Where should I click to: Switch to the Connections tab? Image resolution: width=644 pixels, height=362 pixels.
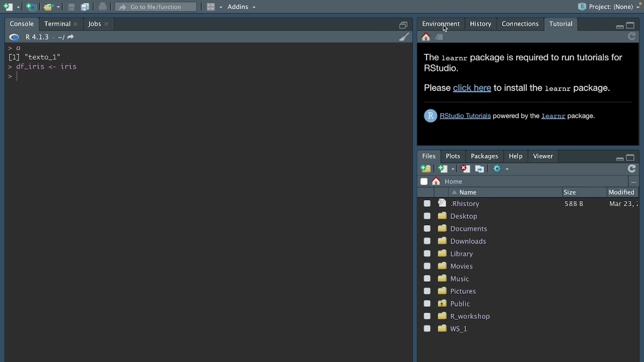pyautogui.click(x=520, y=24)
